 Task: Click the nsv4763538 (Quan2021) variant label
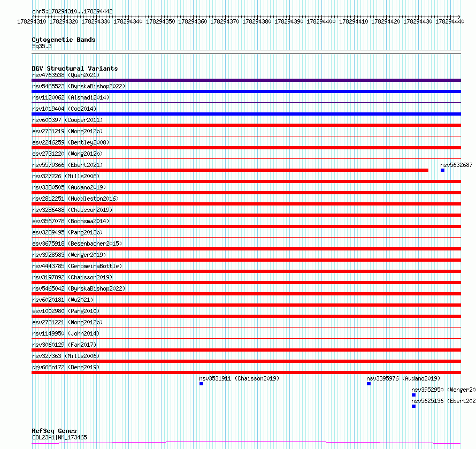[66, 75]
